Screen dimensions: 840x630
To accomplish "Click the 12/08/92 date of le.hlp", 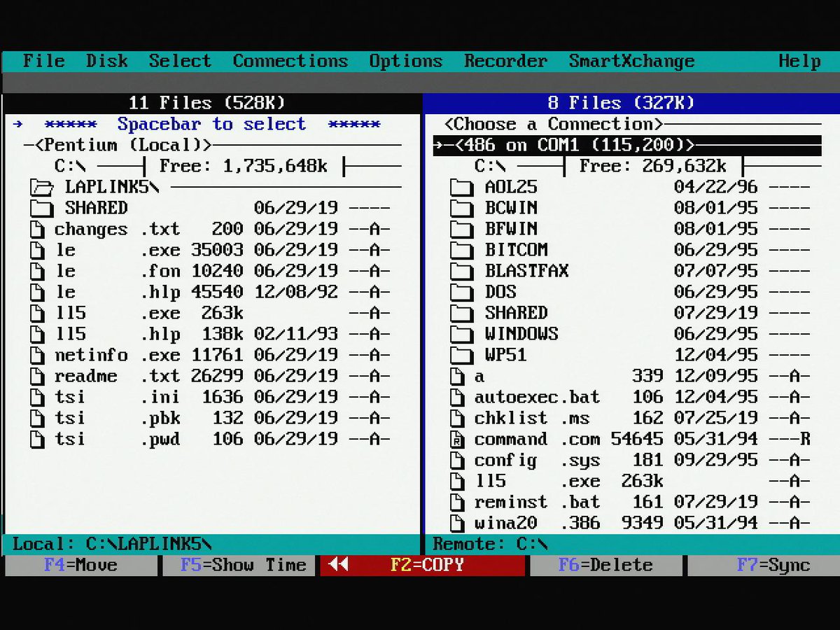I will coord(295,292).
